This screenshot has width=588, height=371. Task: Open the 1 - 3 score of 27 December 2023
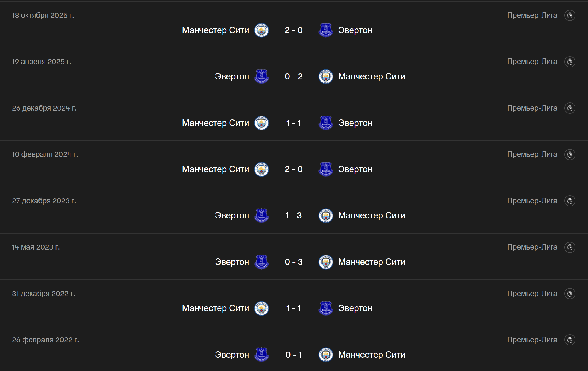[294, 215]
